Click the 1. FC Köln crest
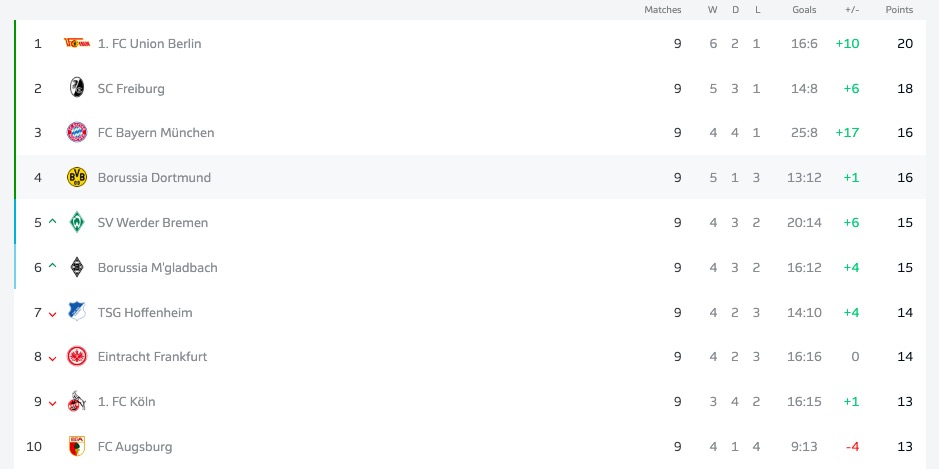Screen dimensions: 939x469 pos(76,401)
